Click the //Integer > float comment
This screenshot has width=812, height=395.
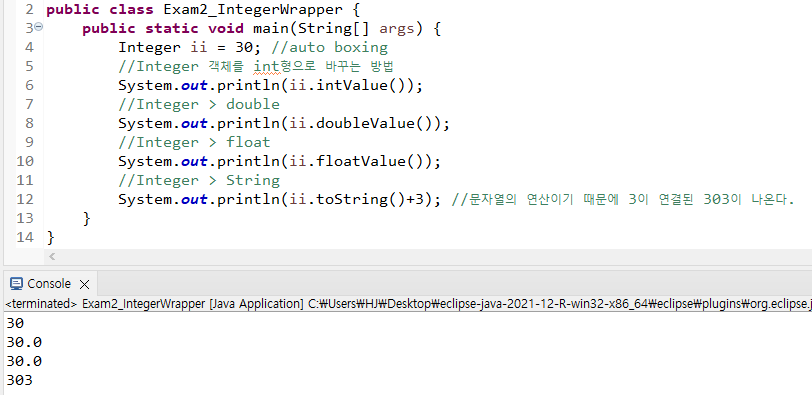pos(194,142)
